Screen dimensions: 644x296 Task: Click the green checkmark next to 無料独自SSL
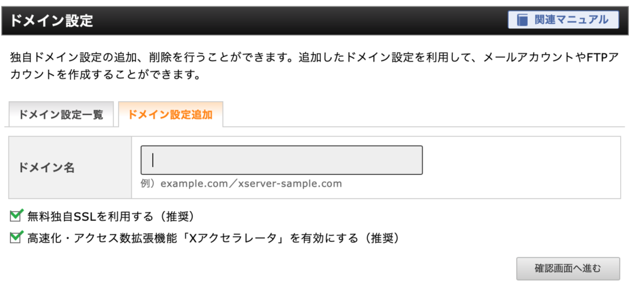(16, 214)
